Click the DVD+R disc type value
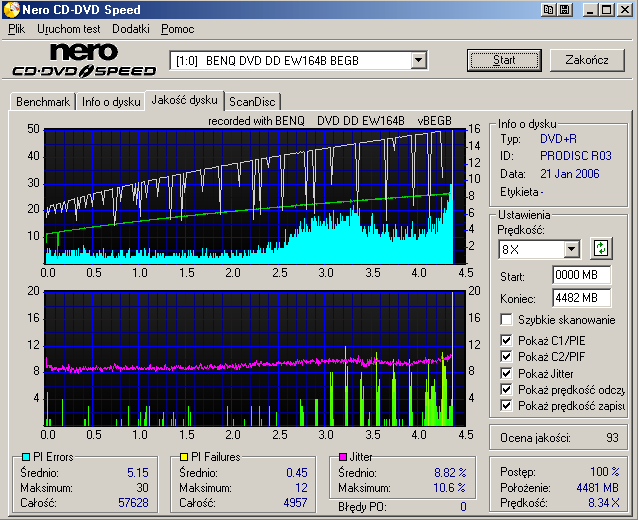Viewport: 638px width, 520px height. [x=558, y=139]
